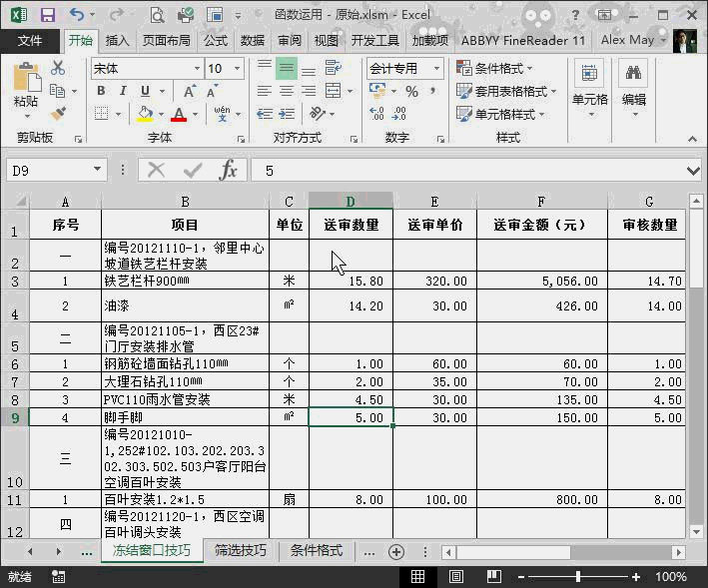
Task: Add a new sheet with plus icon
Action: coord(396,551)
